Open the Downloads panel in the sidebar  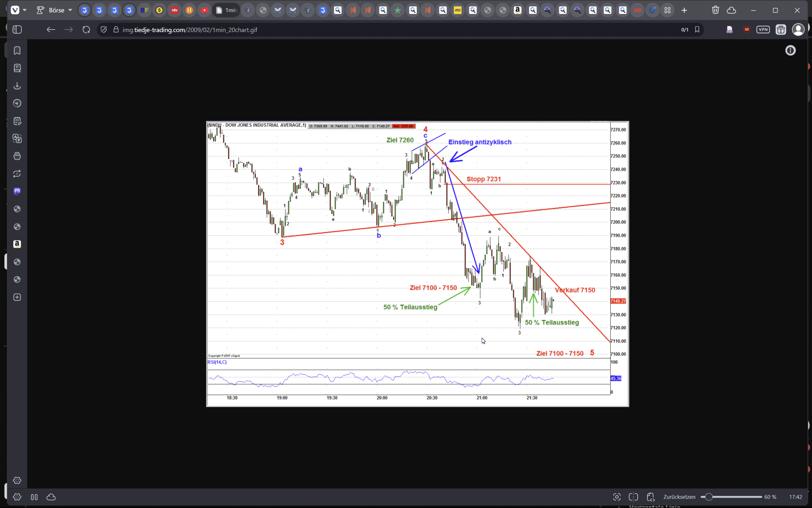click(17, 86)
